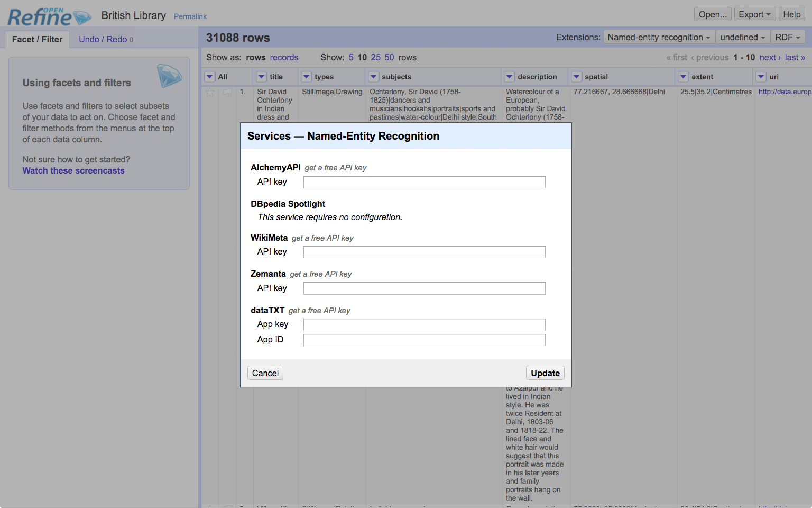This screenshot has height=508, width=812.
Task: Expand the Named-entity recognition extension dropdown
Action: point(659,37)
